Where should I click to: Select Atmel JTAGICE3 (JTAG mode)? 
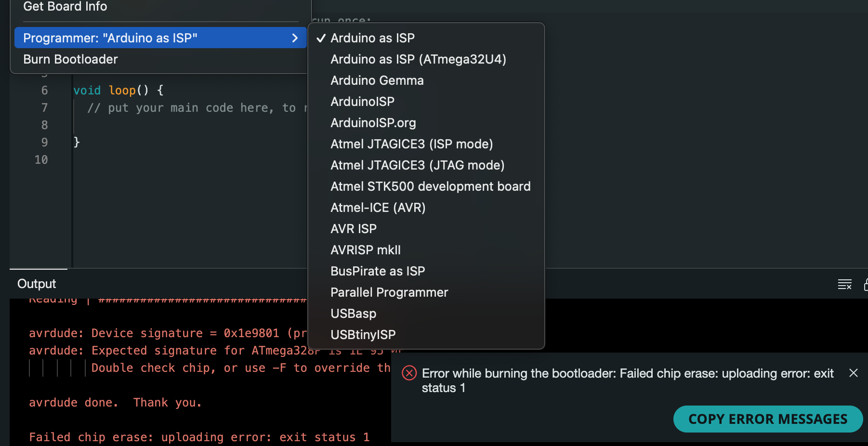tap(417, 165)
